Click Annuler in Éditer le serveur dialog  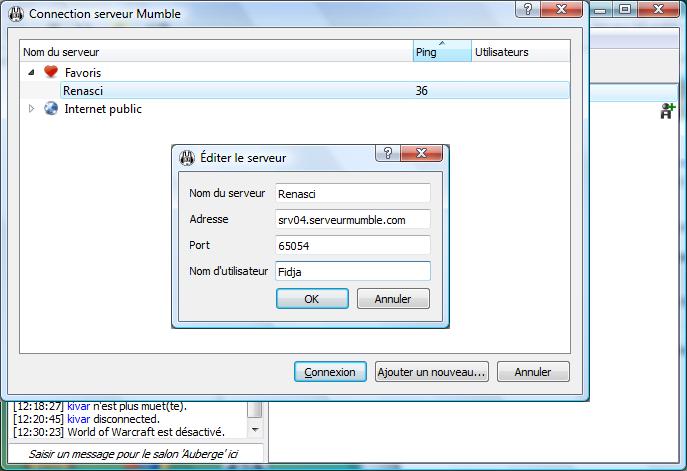[x=393, y=299]
